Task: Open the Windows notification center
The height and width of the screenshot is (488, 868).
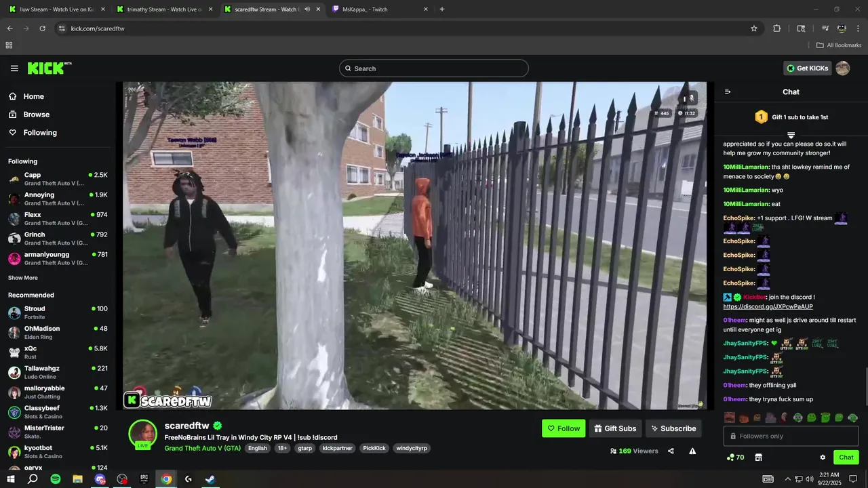Action: [x=853, y=479]
